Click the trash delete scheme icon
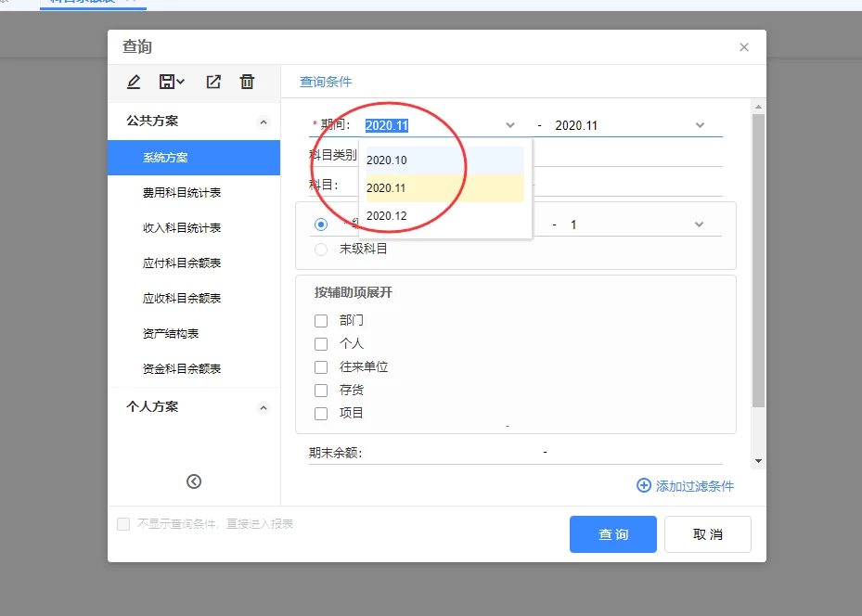The image size is (862, 616). (247, 83)
